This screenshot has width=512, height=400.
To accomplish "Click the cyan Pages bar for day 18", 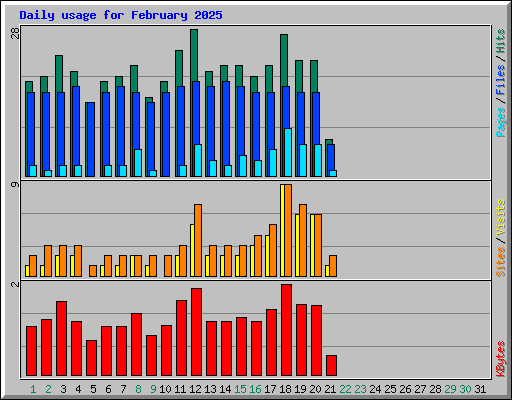I will click(x=288, y=152).
